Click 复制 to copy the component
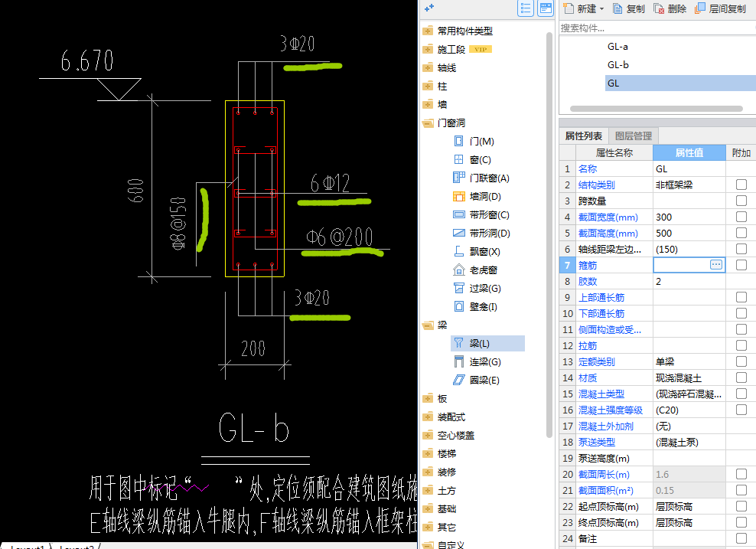Viewport: 756px width, 549px height. [x=629, y=8]
